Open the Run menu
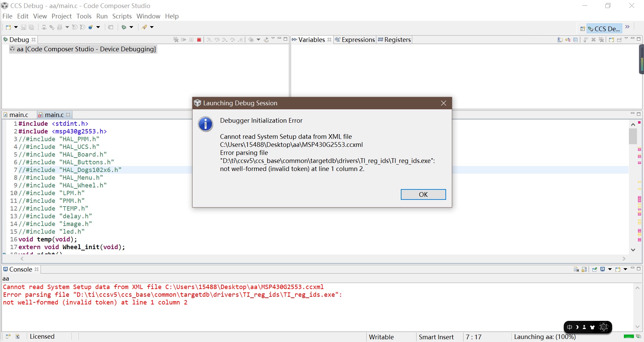 click(x=102, y=16)
